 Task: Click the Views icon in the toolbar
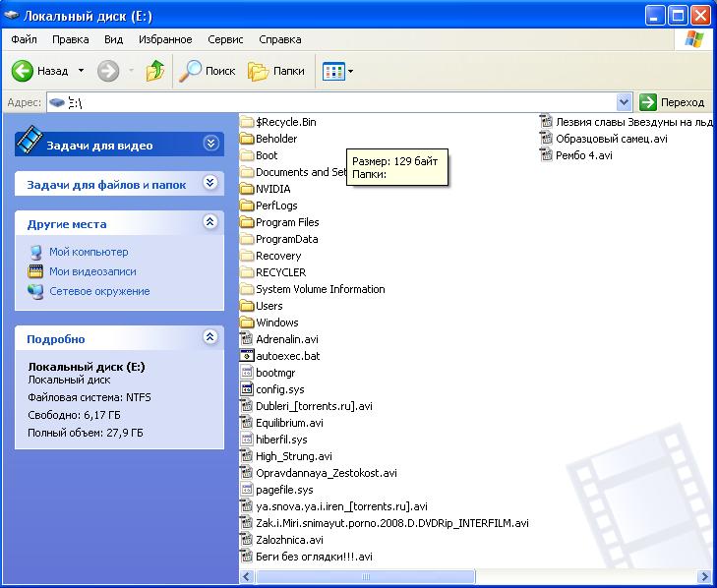coord(333,71)
